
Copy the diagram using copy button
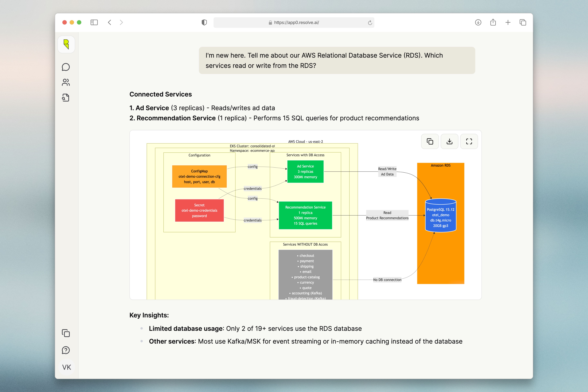coord(430,141)
